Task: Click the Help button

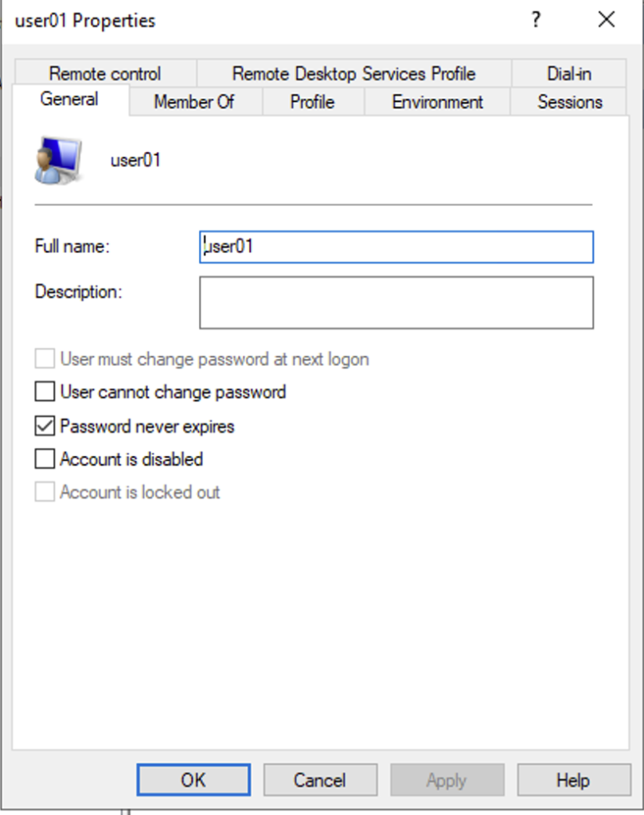Action: pos(573,780)
